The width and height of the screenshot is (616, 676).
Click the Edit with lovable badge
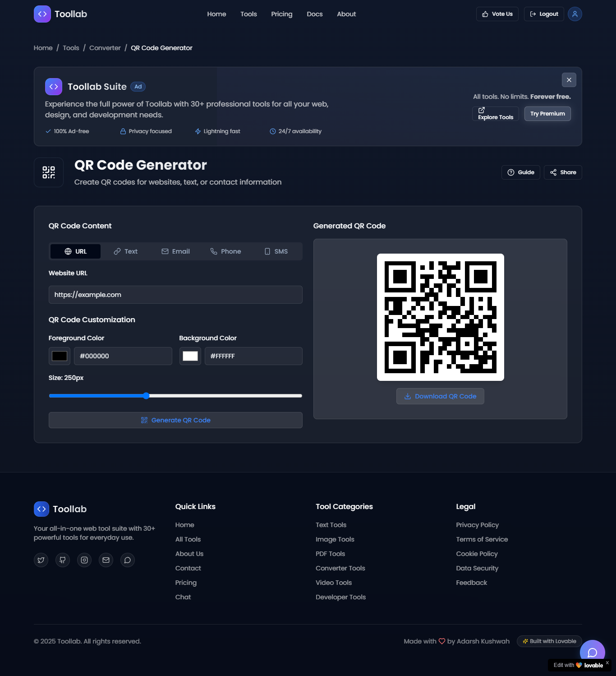[578, 665]
